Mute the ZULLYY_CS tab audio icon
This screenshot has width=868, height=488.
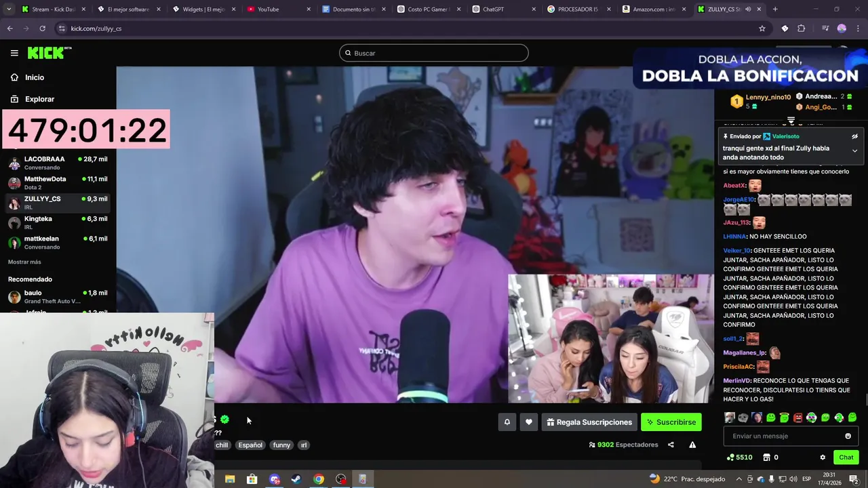[748, 9]
